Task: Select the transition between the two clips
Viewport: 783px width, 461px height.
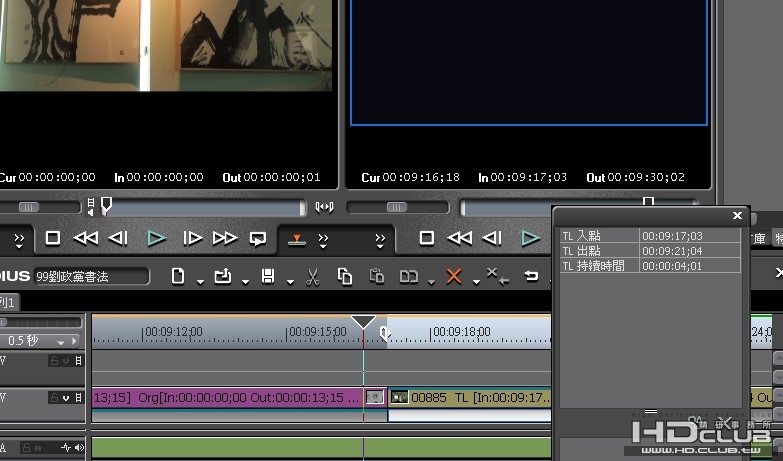Action: [x=375, y=398]
